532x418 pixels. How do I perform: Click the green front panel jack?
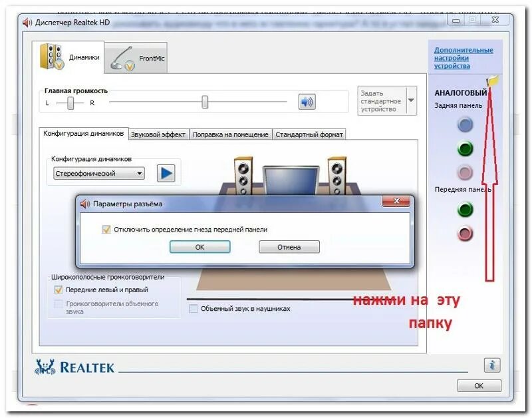(465, 210)
